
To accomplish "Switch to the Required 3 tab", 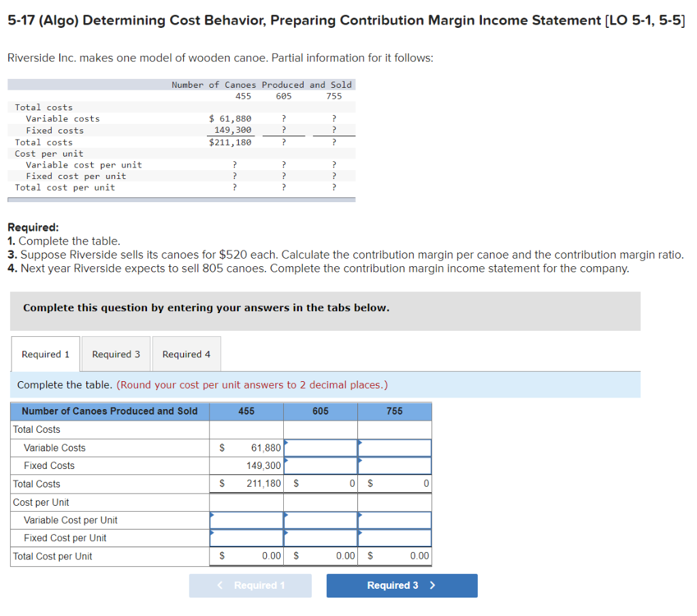I will tap(116, 353).
